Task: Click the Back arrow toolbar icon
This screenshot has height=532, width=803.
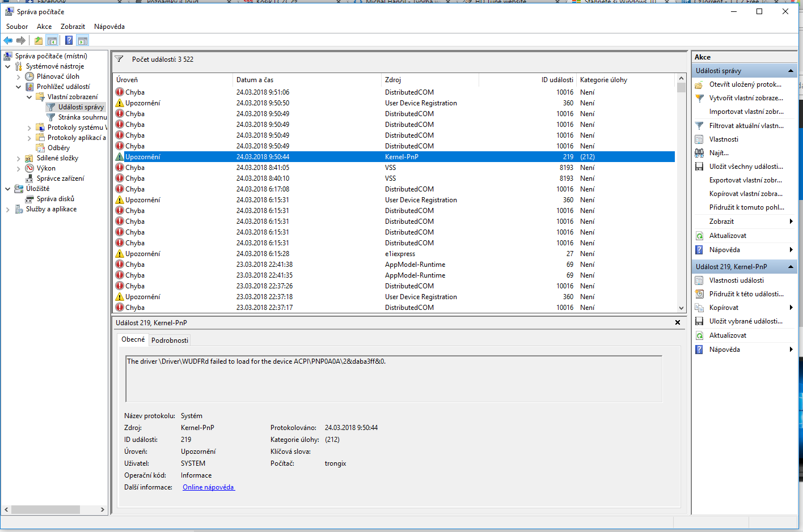Action: coord(8,40)
